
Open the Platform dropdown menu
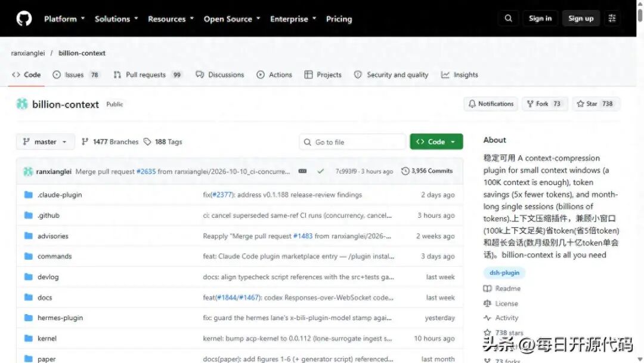pyautogui.click(x=64, y=19)
